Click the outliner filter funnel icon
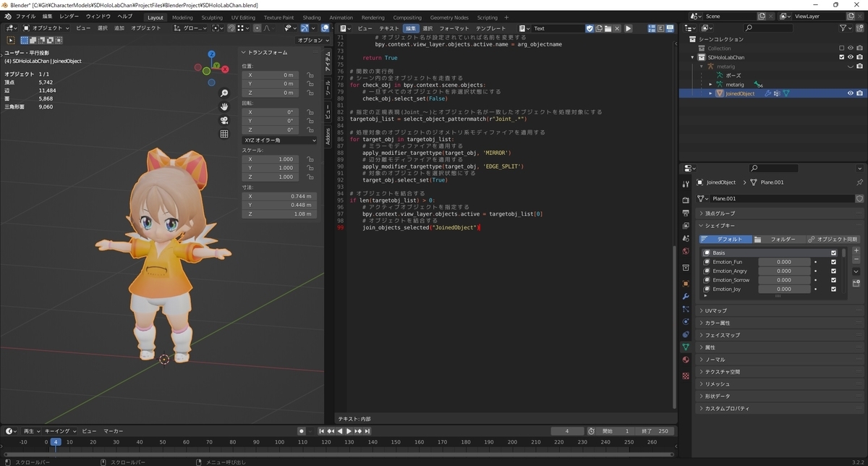Screen dimensions: 868x466 pos(844,28)
